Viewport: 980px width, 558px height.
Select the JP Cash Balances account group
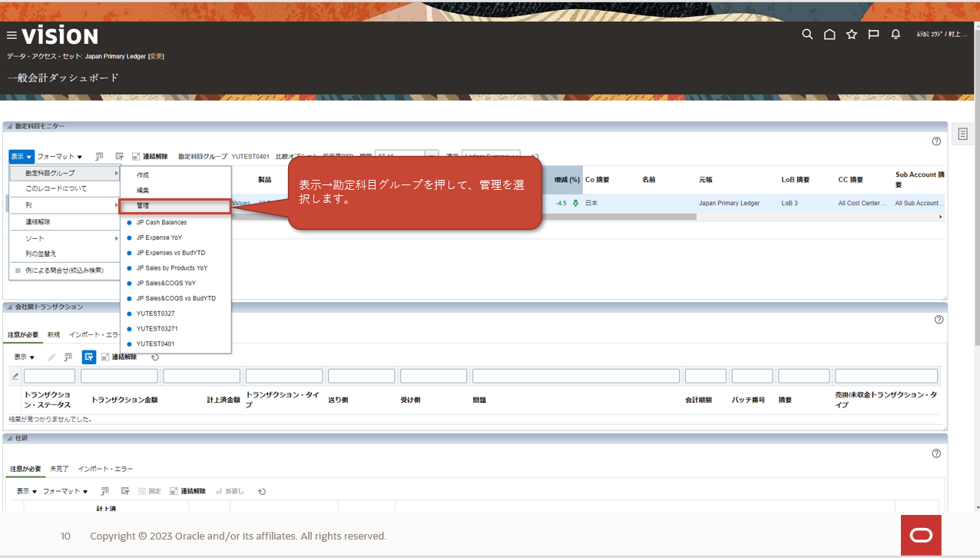tap(161, 222)
